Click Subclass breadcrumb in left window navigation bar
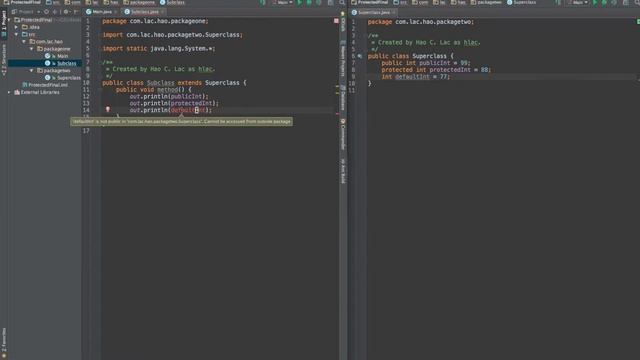 tap(172, 3)
